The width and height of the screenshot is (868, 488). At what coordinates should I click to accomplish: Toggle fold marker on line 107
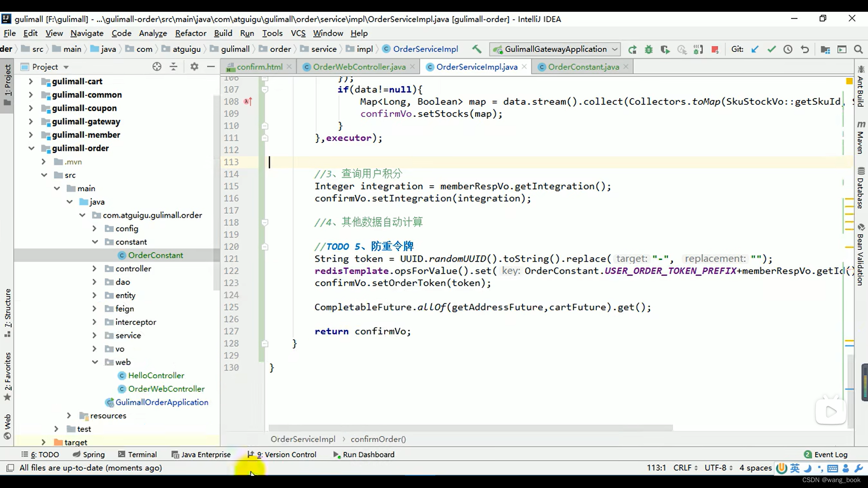coord(265,89)
